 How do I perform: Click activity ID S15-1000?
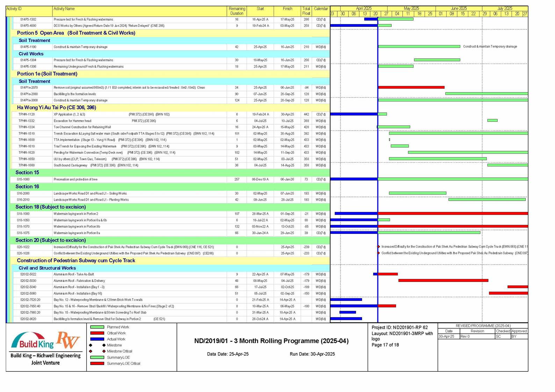[23, 179]
